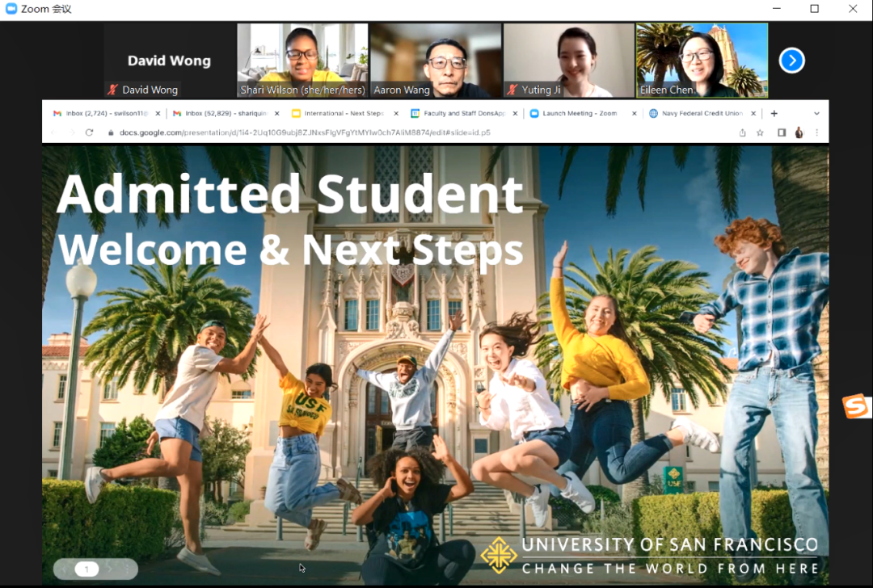Go forward in the shared browser
Screen dimensions: 873x588
coord(71,132)
